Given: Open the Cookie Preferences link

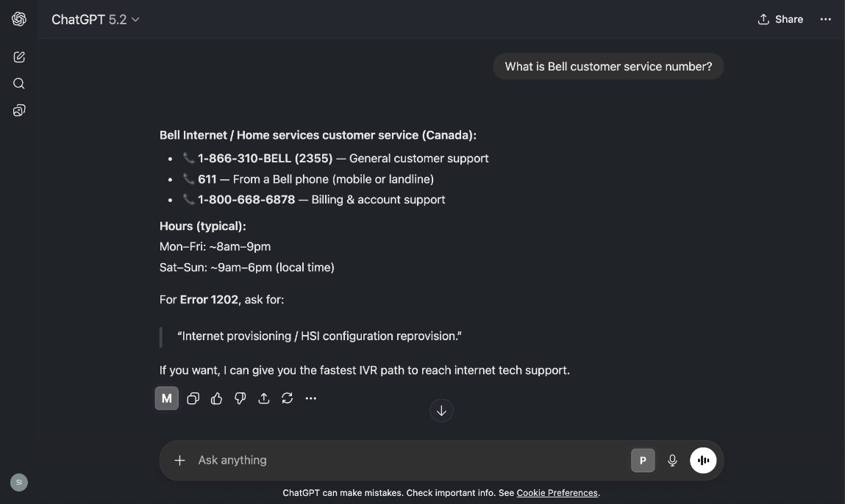Looking at the screenshot, I should [x=557, y=493].
